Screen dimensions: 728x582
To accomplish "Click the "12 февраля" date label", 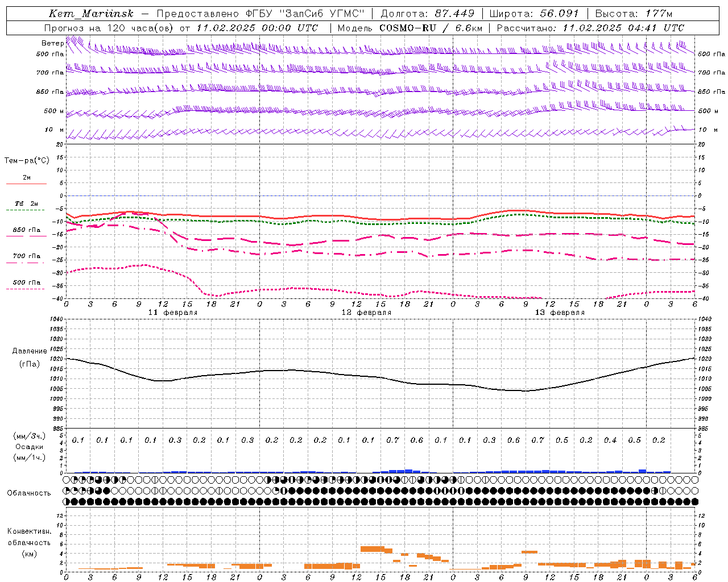I will (x=366, y=313).
